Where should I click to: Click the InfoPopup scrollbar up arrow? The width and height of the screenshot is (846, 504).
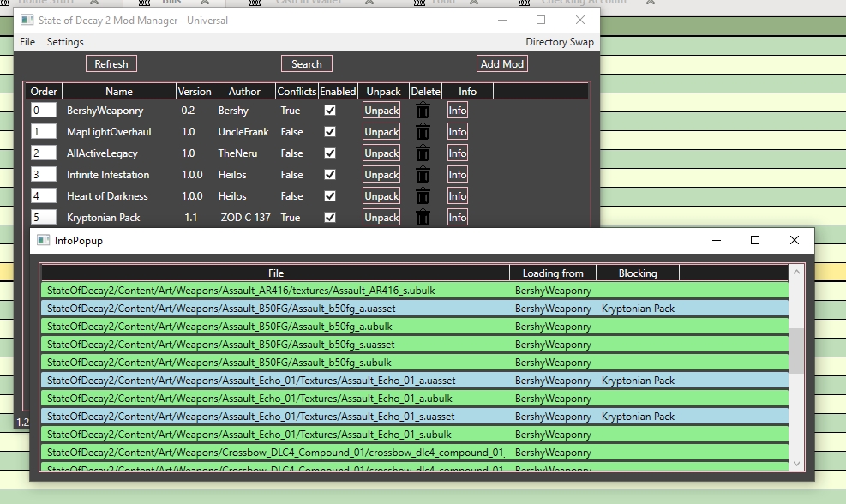[796, 272]
